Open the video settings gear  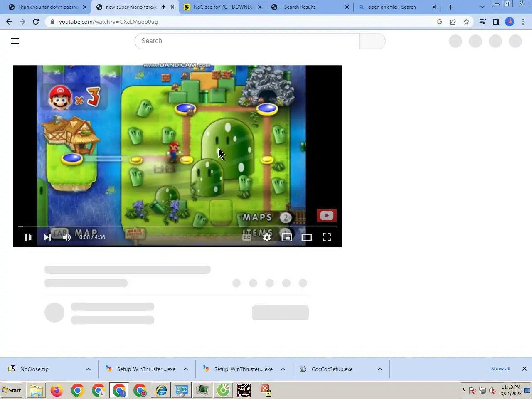point(267,237)
